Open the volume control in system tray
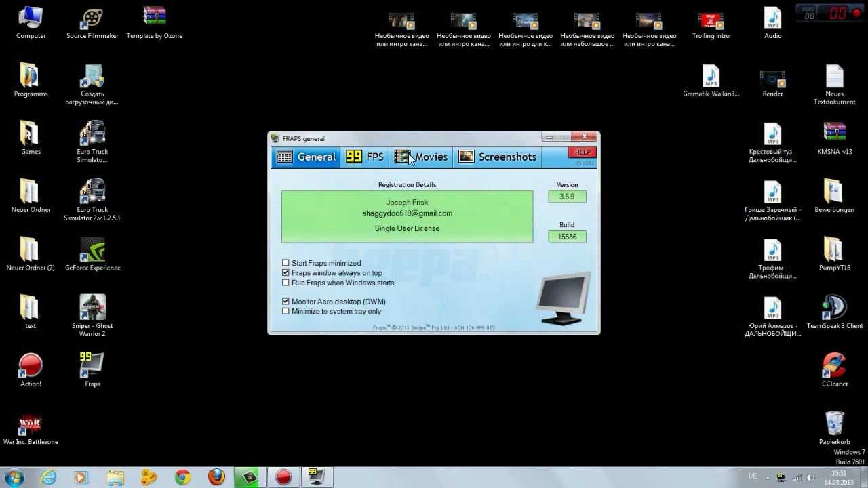The image size is (868, 488). [810, 477]
